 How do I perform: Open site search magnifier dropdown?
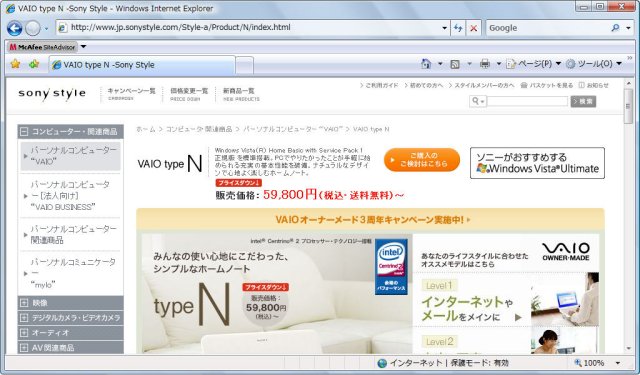click(x=478, y=101)
